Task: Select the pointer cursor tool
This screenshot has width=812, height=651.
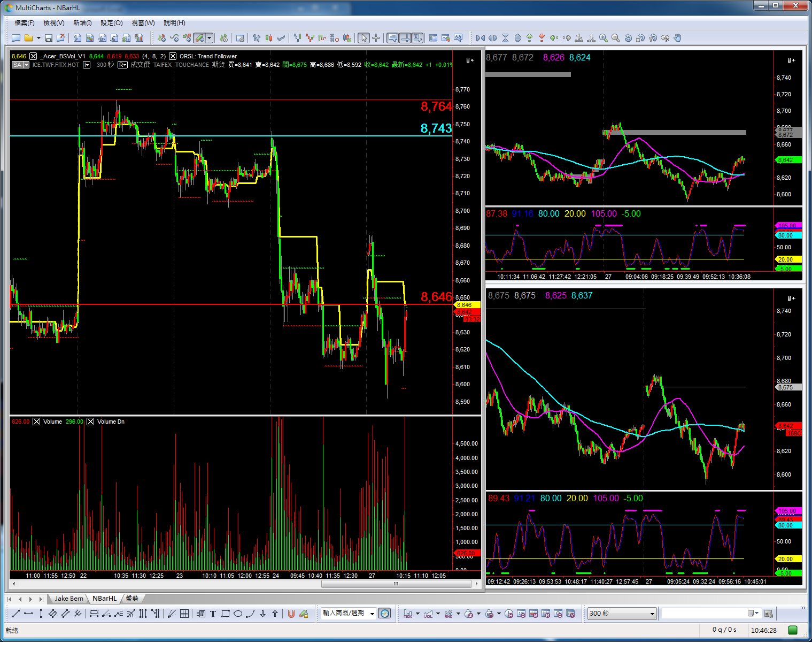Action: click(x=364, y=38)
